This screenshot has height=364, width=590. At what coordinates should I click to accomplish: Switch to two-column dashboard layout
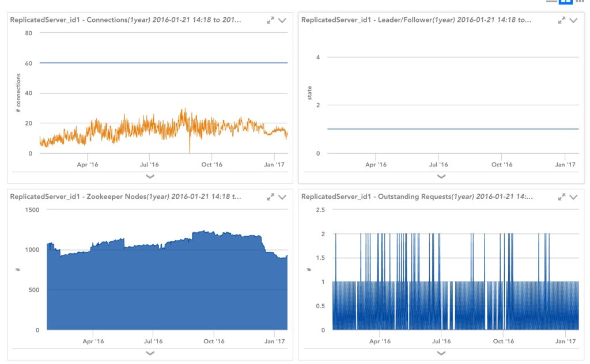565,2
